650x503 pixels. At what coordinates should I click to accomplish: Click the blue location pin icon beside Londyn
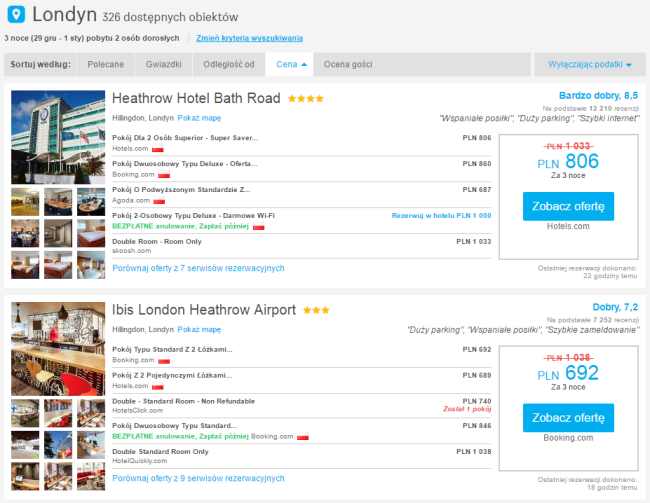coord(16,15)
